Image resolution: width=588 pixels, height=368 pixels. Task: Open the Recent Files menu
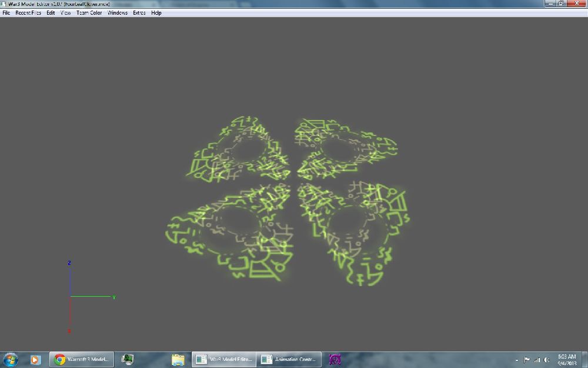[x=28, y=13]
